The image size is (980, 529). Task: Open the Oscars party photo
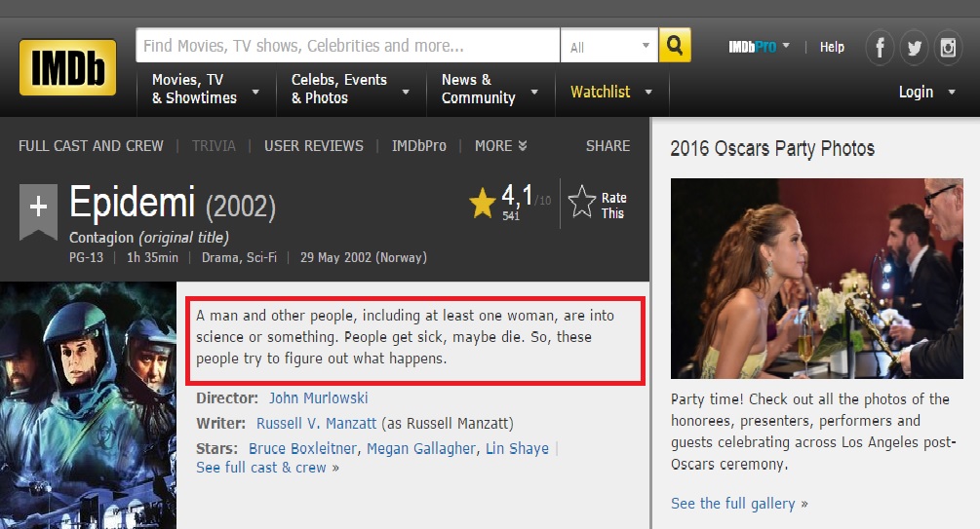(x=817, y=279)
